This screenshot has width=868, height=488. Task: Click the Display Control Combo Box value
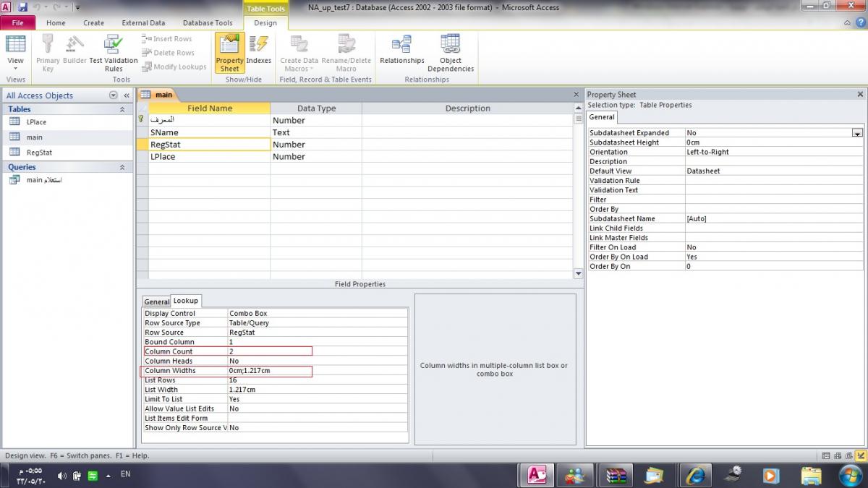click(x=318, y=313)
